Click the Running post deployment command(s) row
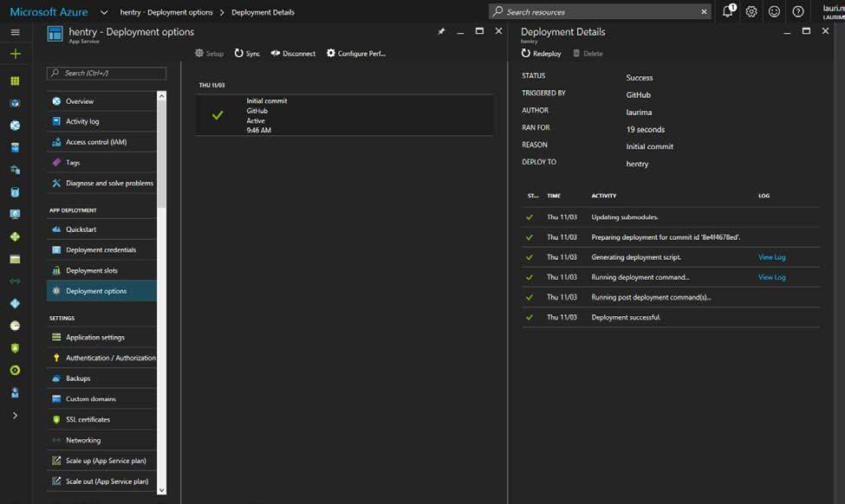This screenshot has width=845, height=504. pos(671,297)
